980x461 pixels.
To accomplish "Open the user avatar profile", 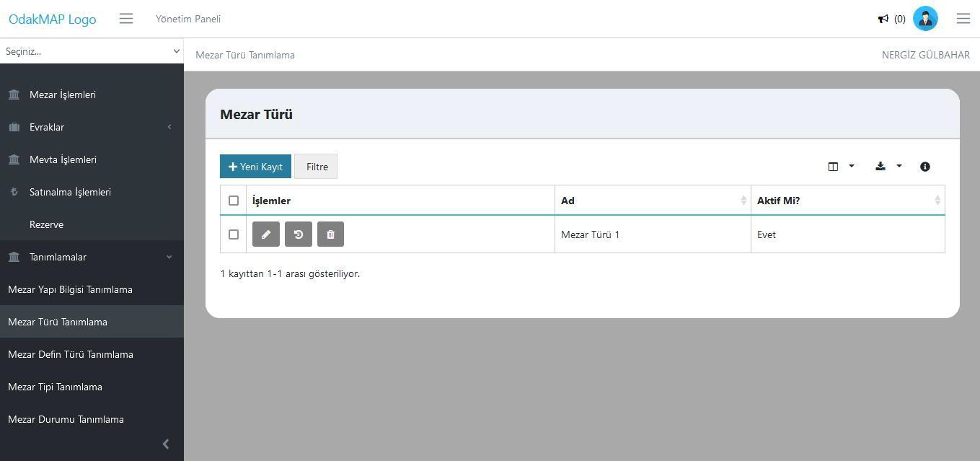I will click(x=925, y=19).
